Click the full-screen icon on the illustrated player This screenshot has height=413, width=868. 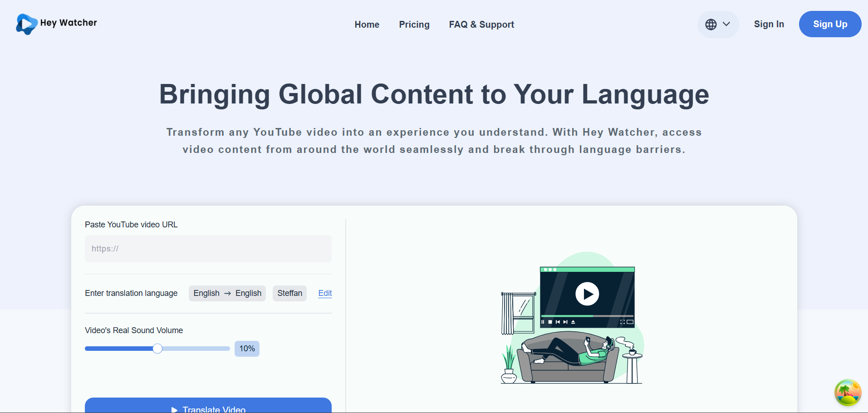(623, 322)
